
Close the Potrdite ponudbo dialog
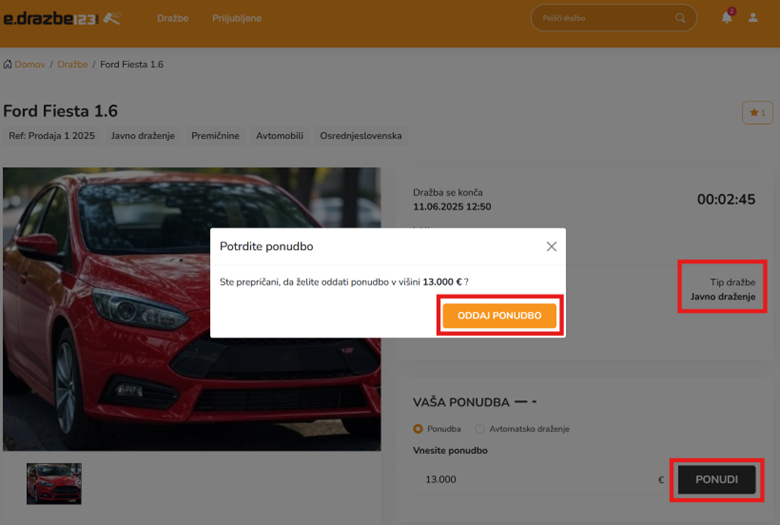(551, 246)
